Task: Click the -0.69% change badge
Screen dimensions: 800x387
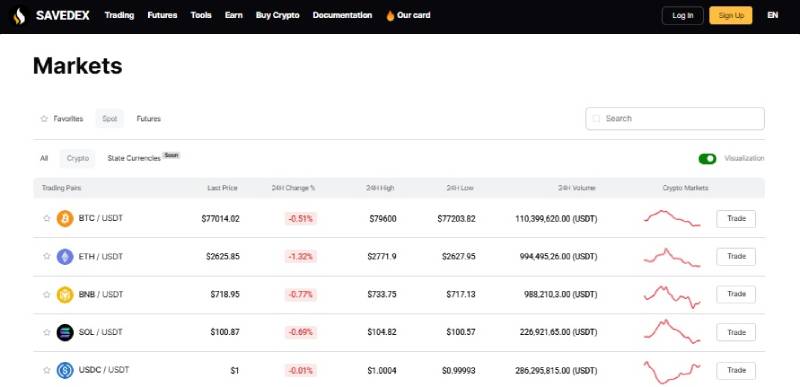Action: (x=301, y=332)
